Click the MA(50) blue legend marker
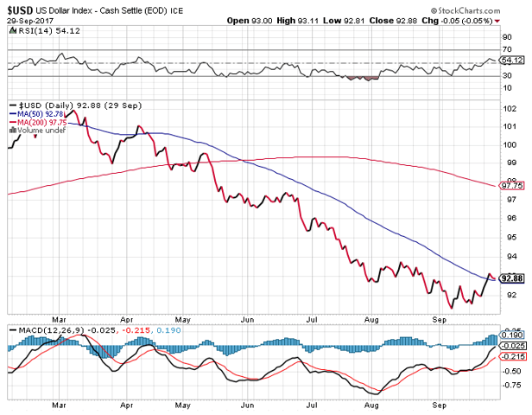Image resolution: width=532 pixels, height=415 pixels. pyautogui.click(x=11, y=113)
